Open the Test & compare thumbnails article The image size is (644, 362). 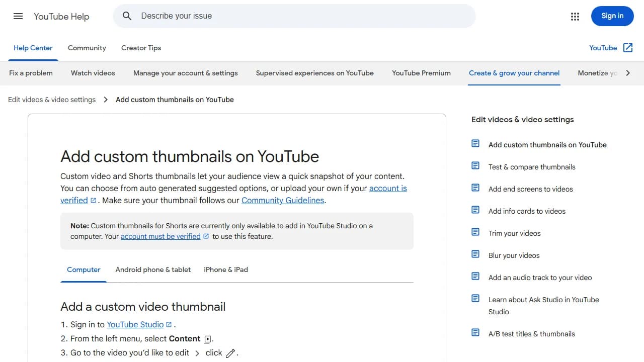(x=532, y=167)
